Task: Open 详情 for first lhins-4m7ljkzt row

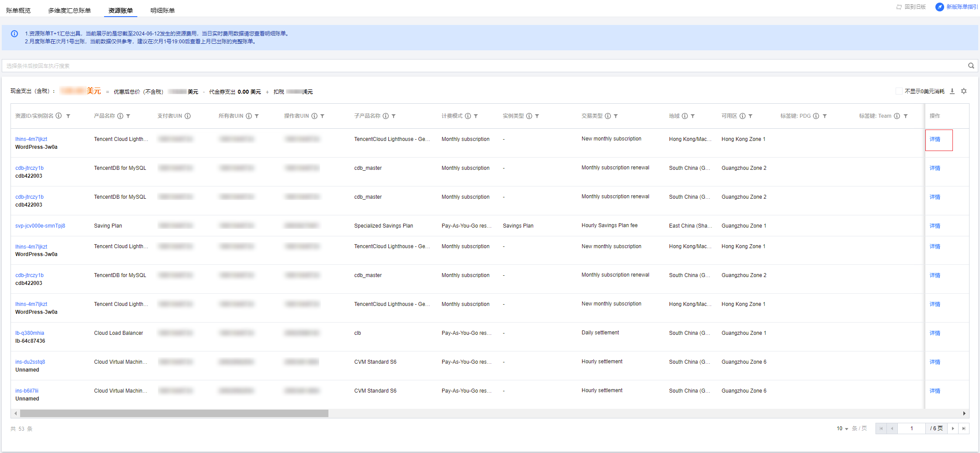Action: [x=935, y=139]
